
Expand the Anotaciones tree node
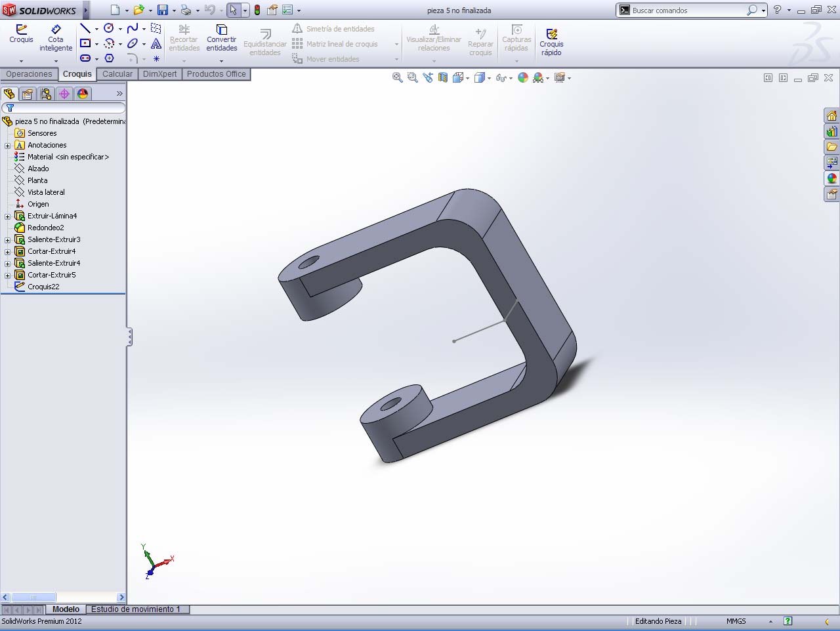[7, 146]
